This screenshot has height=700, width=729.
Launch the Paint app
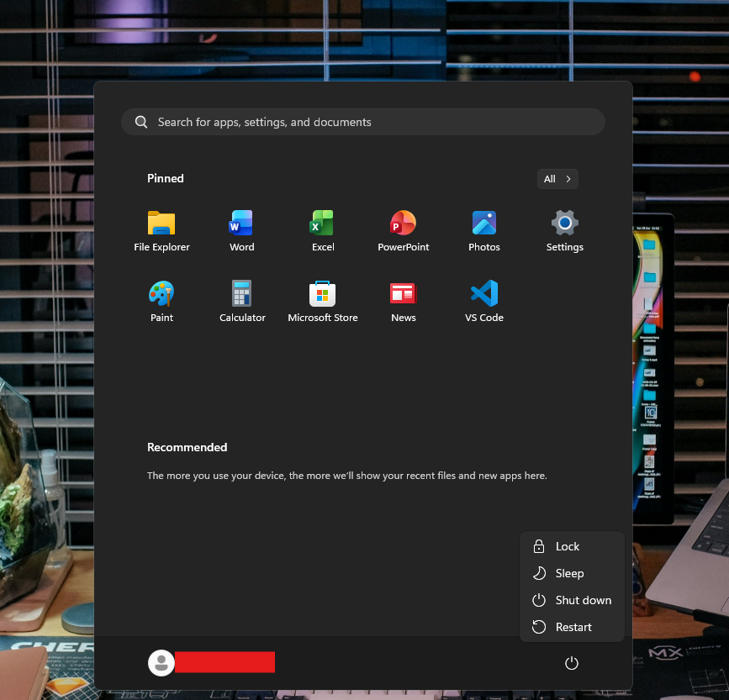tap(161, 294)
